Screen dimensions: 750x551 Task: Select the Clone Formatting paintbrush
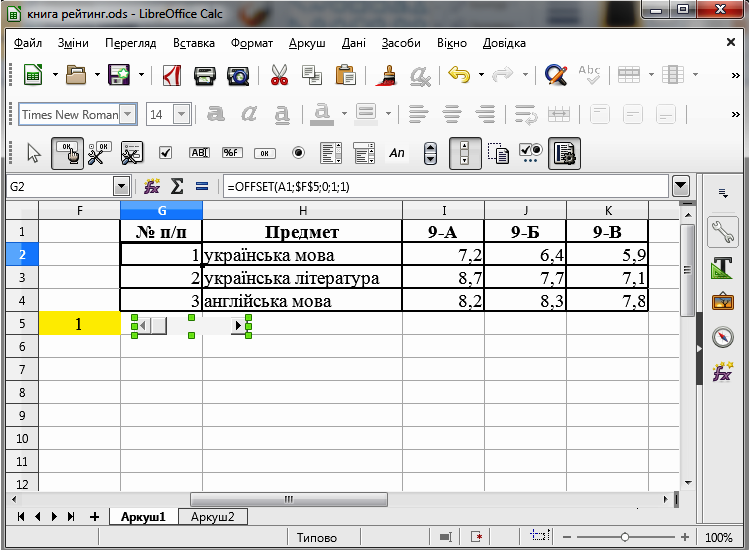[387, 75]
